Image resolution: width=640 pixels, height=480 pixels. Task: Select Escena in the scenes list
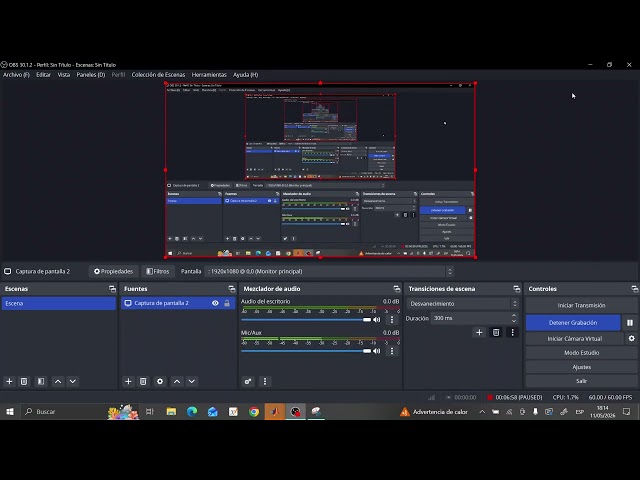point(59,303)
